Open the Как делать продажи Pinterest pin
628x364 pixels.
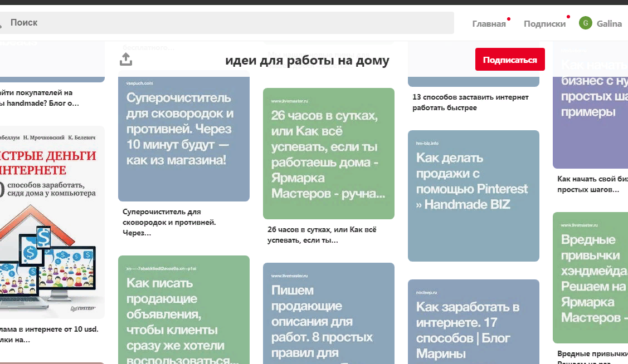click(474, 196)
